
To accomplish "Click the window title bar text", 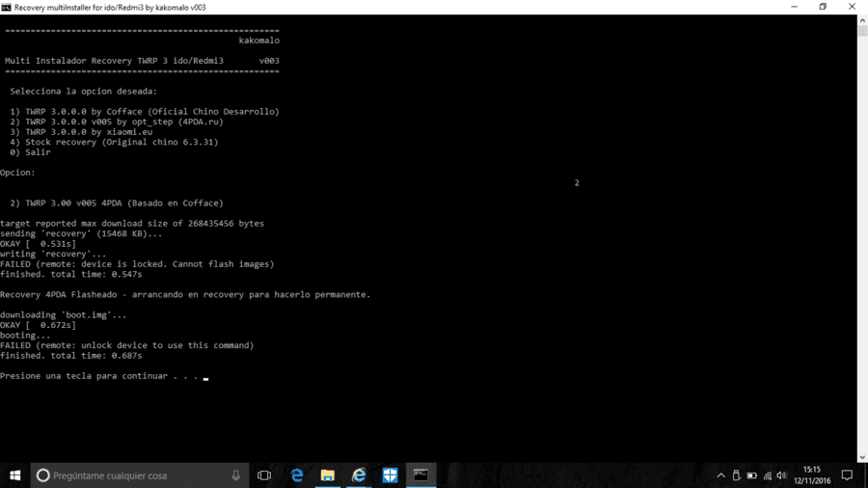I will point(110,7).
